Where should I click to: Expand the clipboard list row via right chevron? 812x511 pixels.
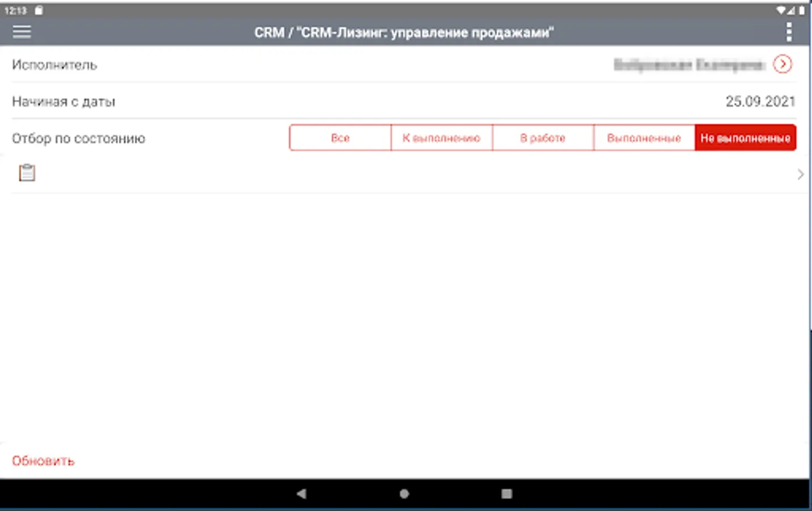point(801,173)
